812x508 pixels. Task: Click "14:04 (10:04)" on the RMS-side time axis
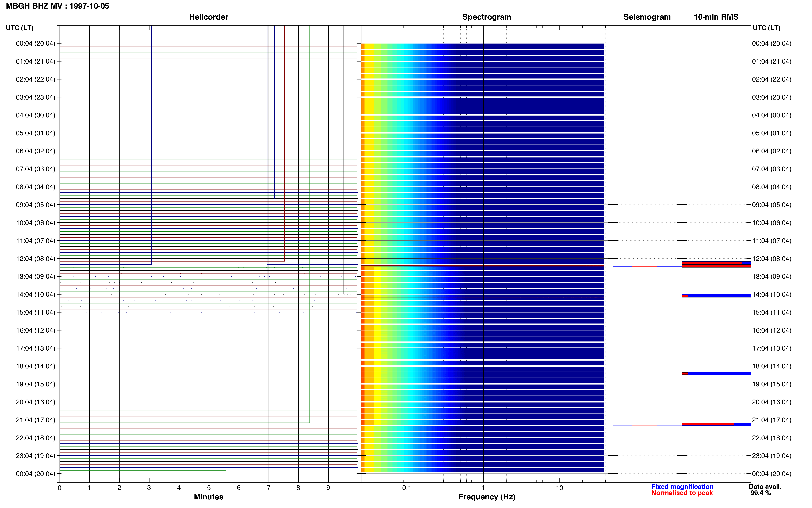[772, 295]
